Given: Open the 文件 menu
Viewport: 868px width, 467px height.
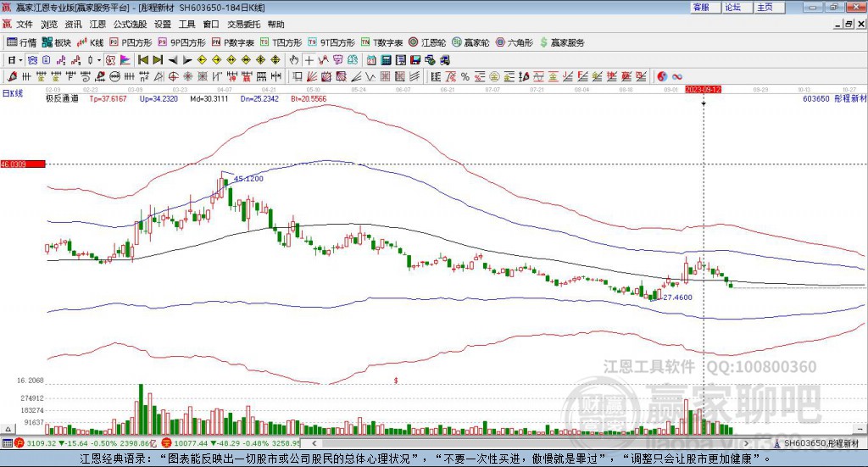Looking at the screenshot, I should 25,25.
